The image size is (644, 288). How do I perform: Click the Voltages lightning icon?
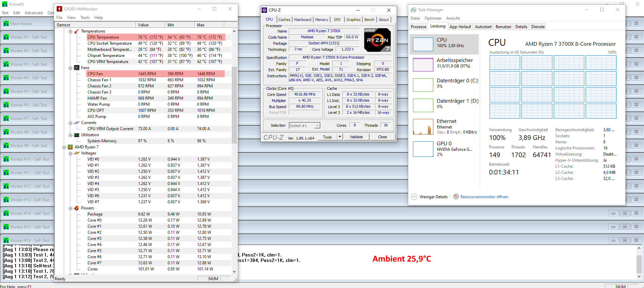pyautogui.click(x=77, y=153)
